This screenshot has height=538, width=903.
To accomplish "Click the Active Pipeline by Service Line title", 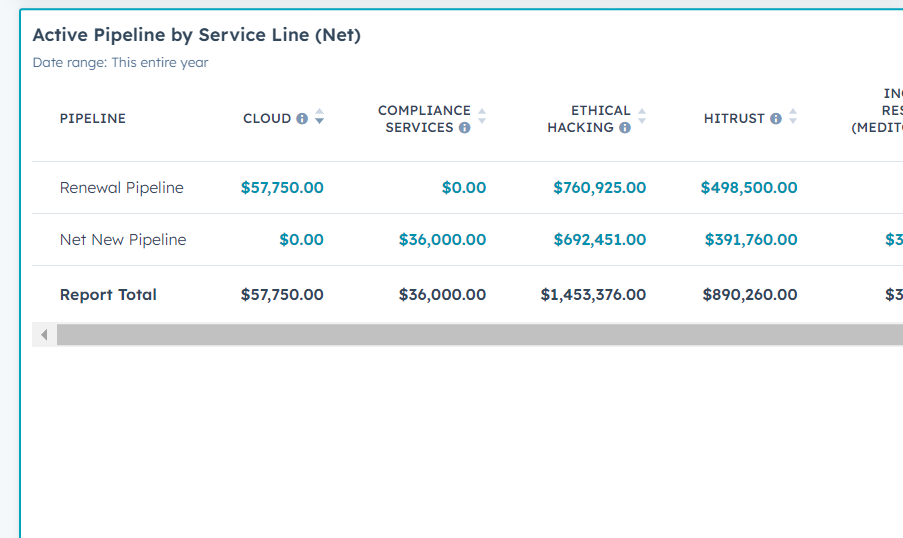I will pos(196,35).
